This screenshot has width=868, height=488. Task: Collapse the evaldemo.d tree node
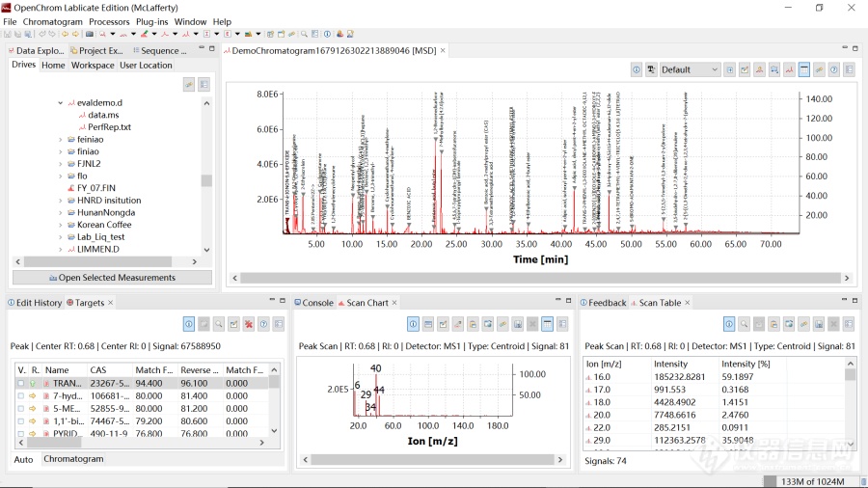(x=60, y=102)
